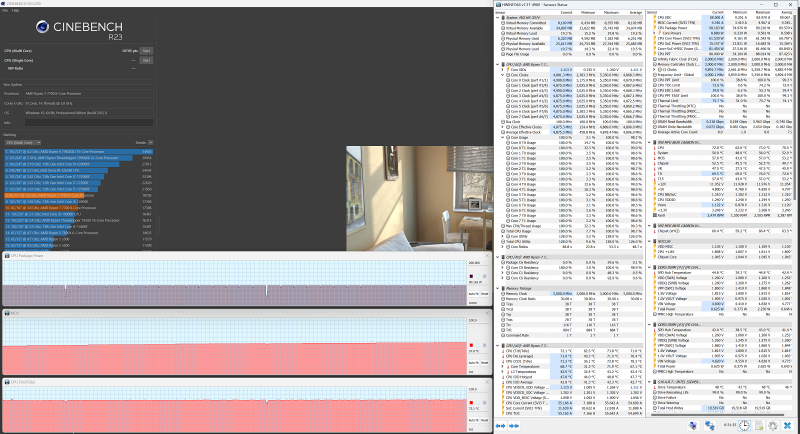This screenshot has height=434, width=800.
Task: Click thermometer icon on CPU (Tctl/Tdie) row
Action: 503,351
